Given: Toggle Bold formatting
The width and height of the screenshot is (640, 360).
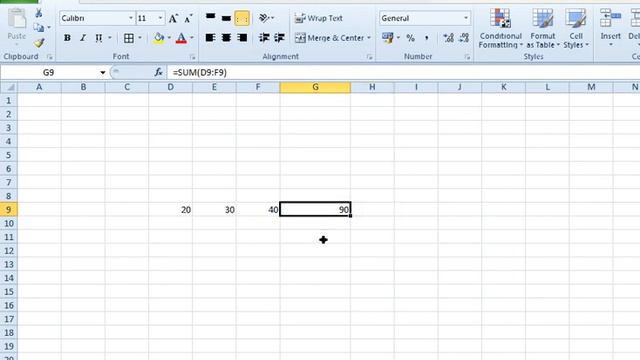Looking at the screenshot, I should click(x=67, y=38).
